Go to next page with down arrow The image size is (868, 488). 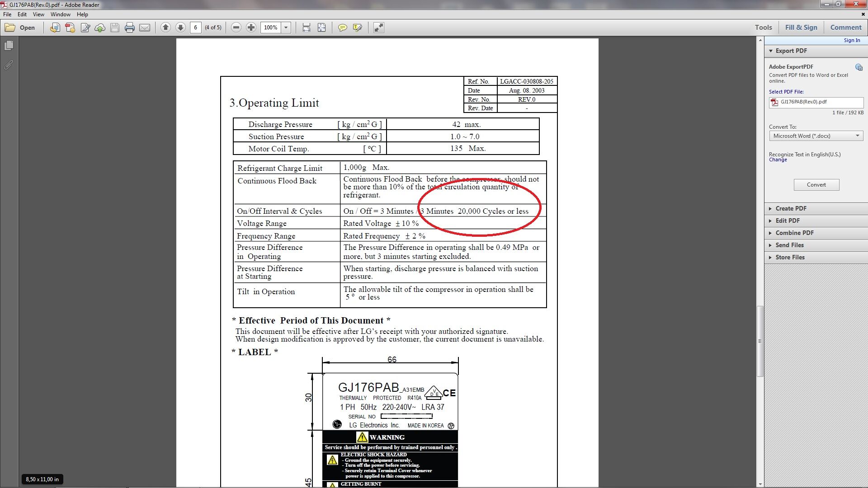click(x=180, y=28)
